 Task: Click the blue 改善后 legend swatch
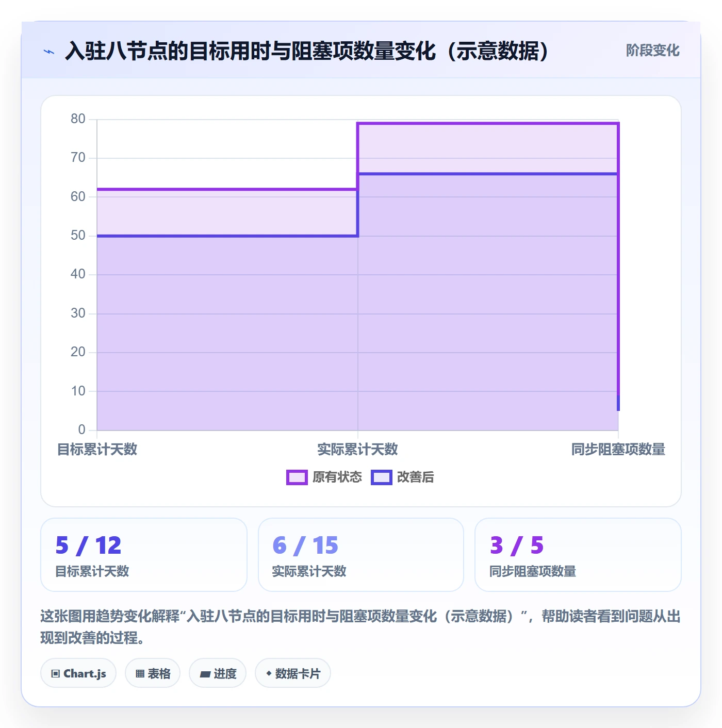point(382,477)
